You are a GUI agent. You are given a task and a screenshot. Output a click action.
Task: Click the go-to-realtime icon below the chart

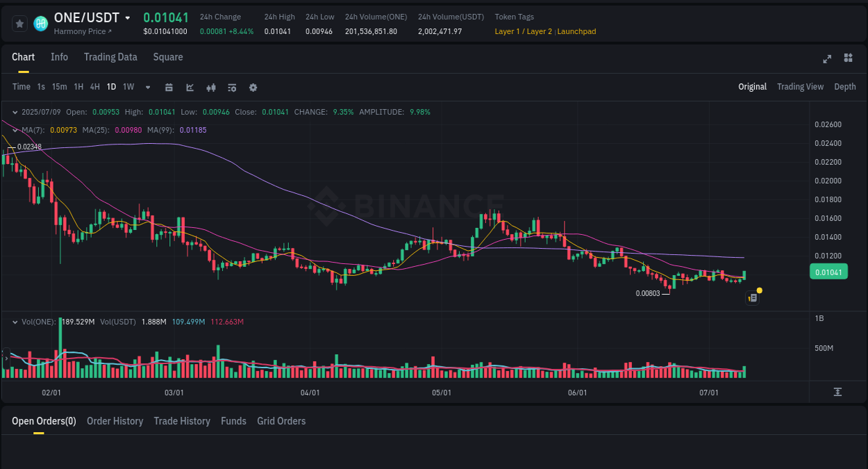click(x=838, y=393)
